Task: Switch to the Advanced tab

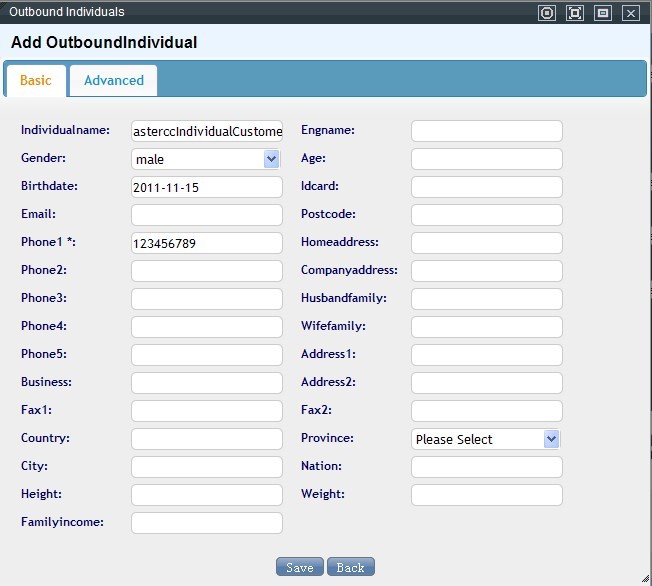Action: pos(113,80)
